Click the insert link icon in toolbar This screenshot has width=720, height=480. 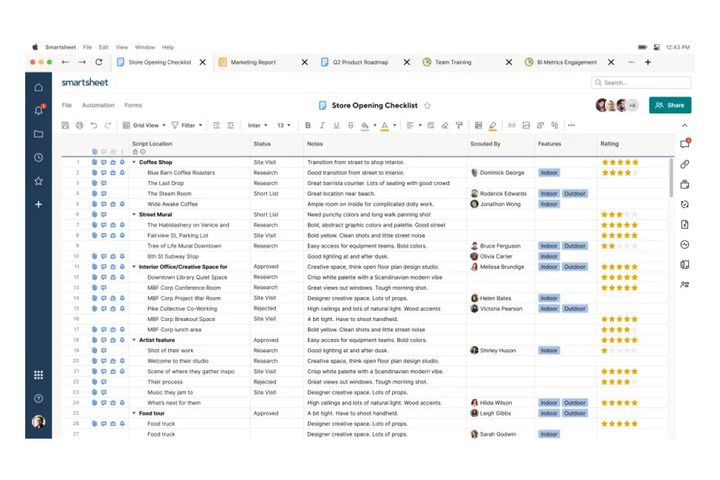pyautogui.click(x=512, y=125)
